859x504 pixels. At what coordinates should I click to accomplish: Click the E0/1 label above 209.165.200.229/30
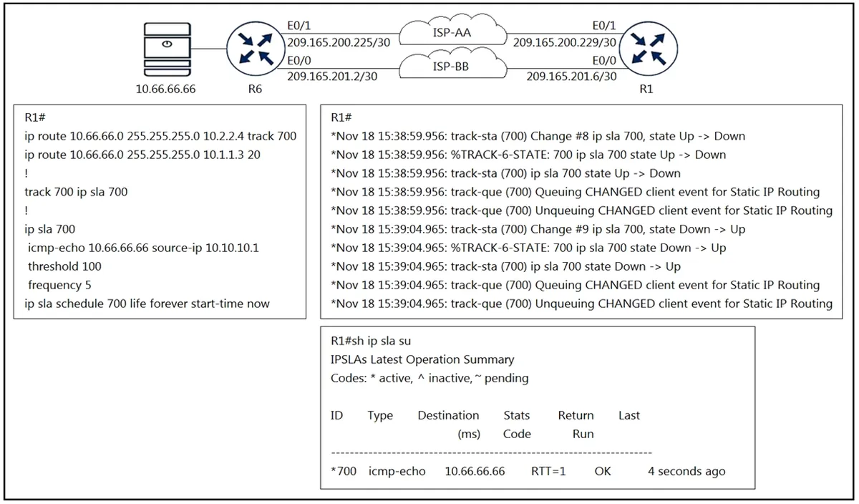click(604, 26)
